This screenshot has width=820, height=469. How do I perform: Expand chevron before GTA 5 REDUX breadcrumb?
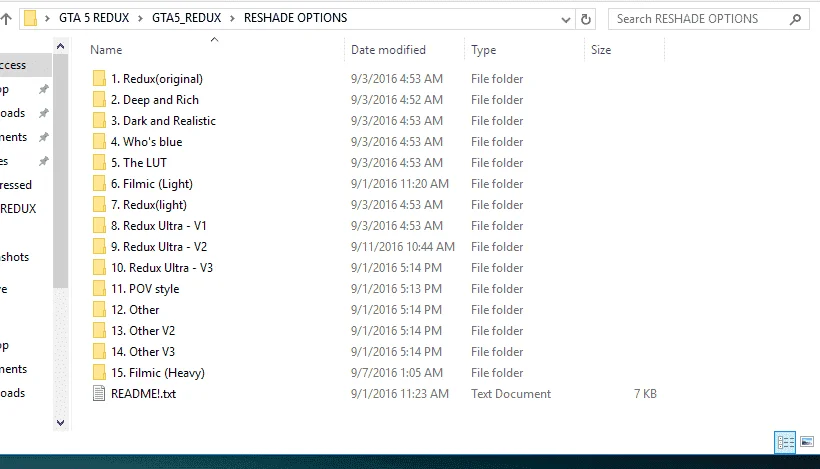[x=48, y=19]
